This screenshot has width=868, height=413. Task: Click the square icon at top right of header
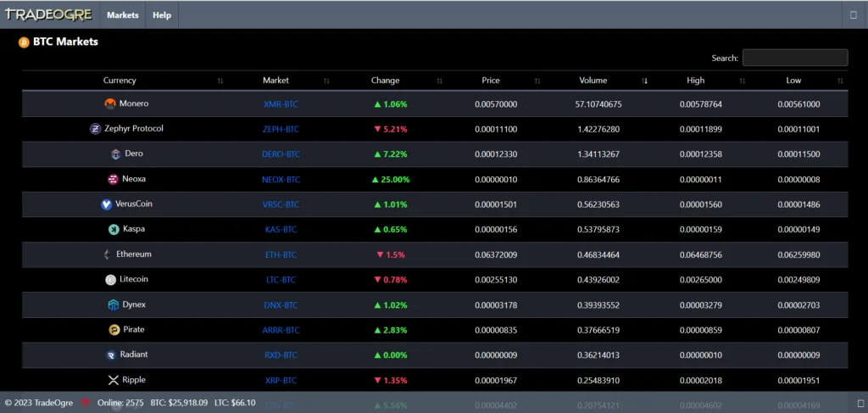point(853,15)
